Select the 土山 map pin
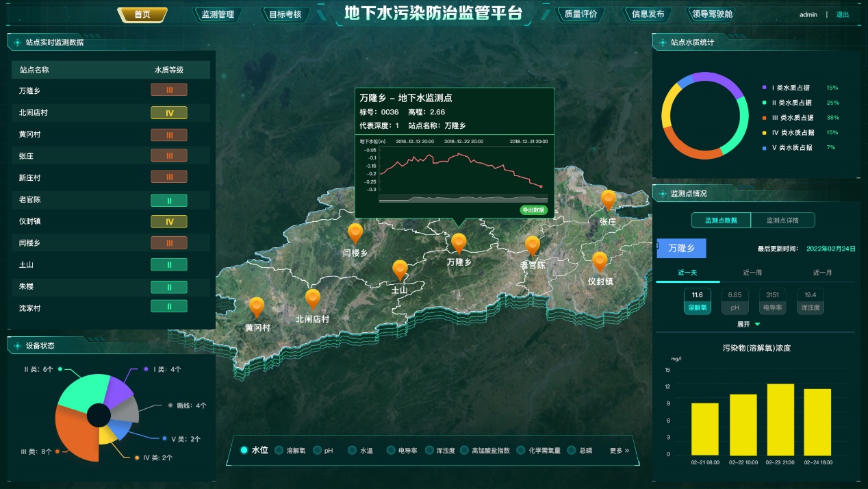This screenshot has width=868, height=489. [400, 270]
